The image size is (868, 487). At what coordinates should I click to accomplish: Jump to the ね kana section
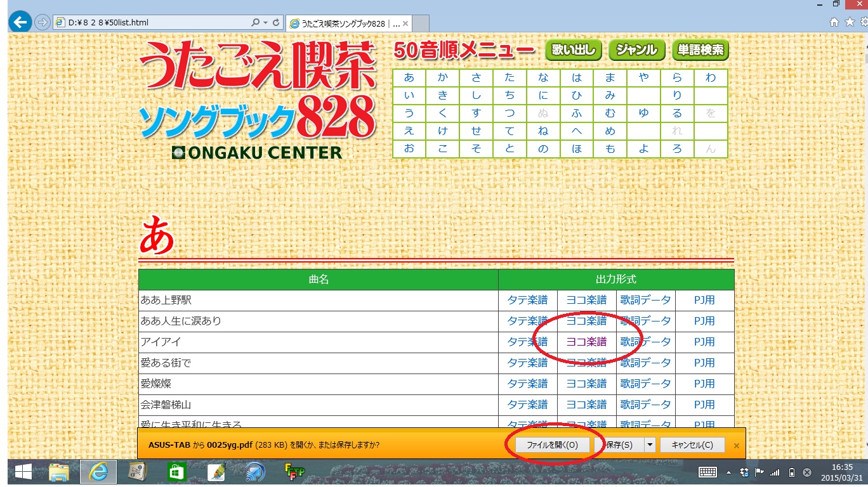click(544, 131)
